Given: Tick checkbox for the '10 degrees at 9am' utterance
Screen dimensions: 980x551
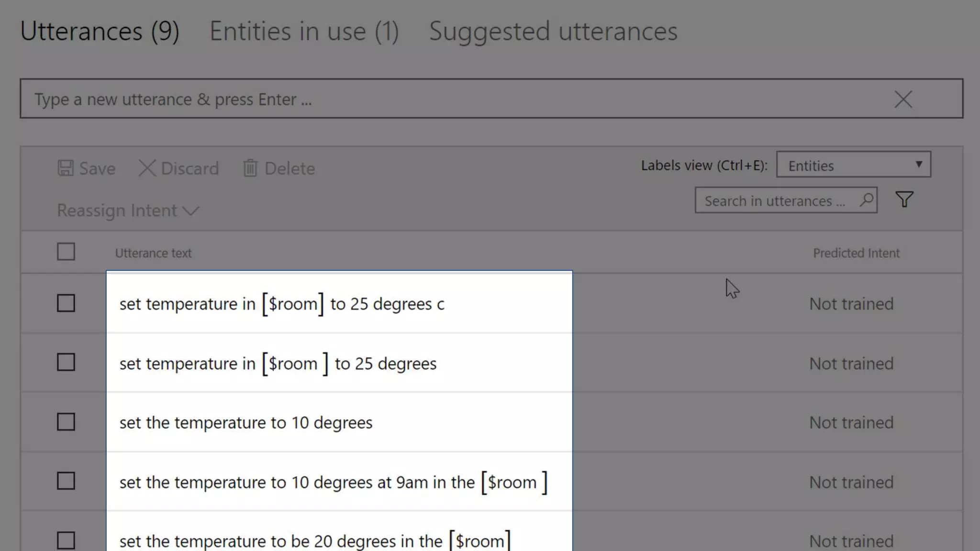Looking at the screenshot, I should coord(66,481).
